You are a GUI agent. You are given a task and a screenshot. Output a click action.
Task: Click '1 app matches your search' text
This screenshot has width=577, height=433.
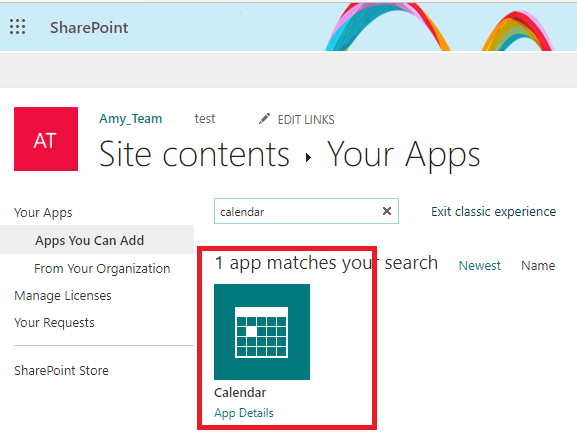[x=326, y=263]
